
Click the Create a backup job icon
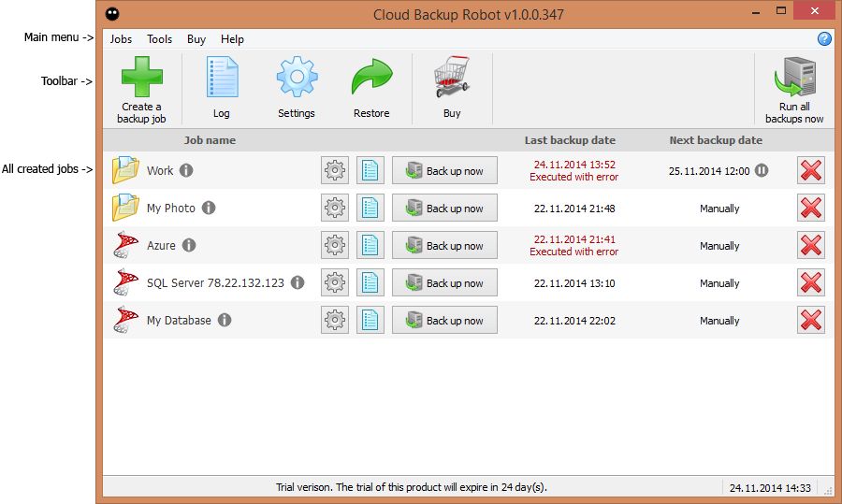[141, 79]
